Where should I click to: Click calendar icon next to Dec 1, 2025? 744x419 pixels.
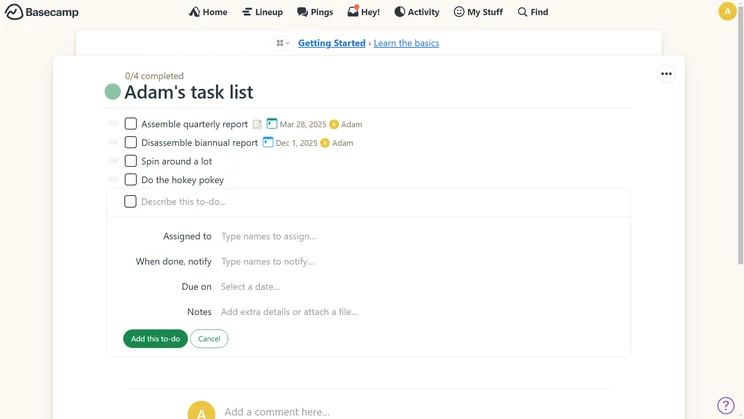[x=268, y=142]
